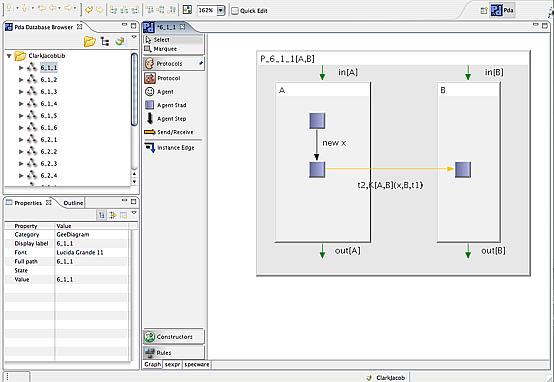Expand the 6.1.2 tree item

pos(21,80)
